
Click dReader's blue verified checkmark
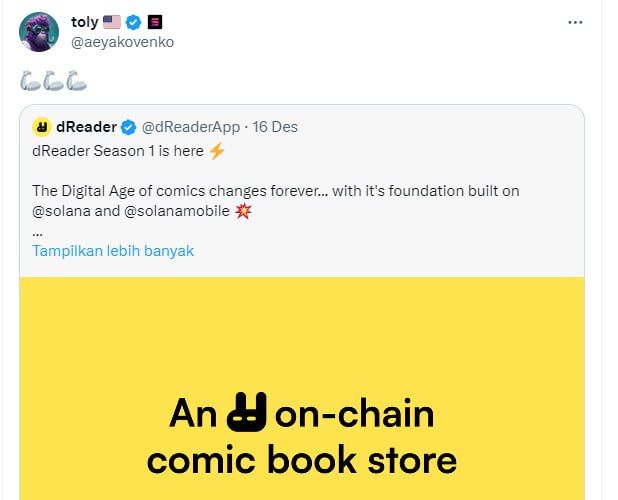(128, 127)
